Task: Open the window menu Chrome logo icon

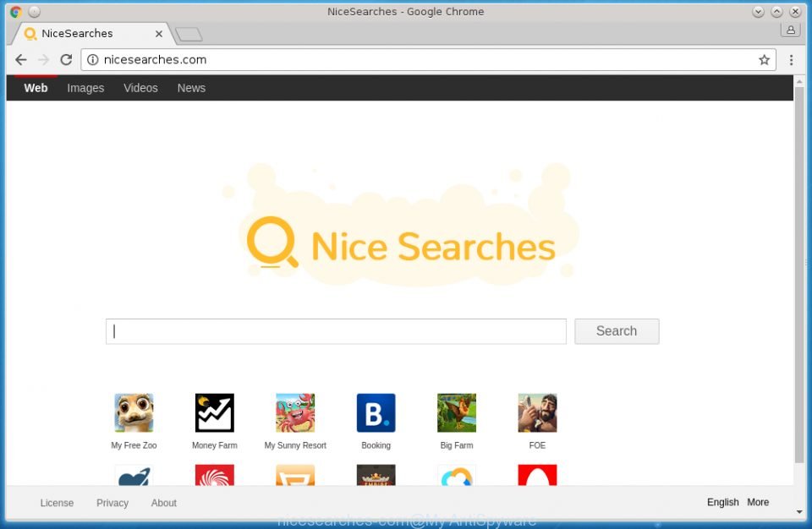Action: tap(16, 11)
